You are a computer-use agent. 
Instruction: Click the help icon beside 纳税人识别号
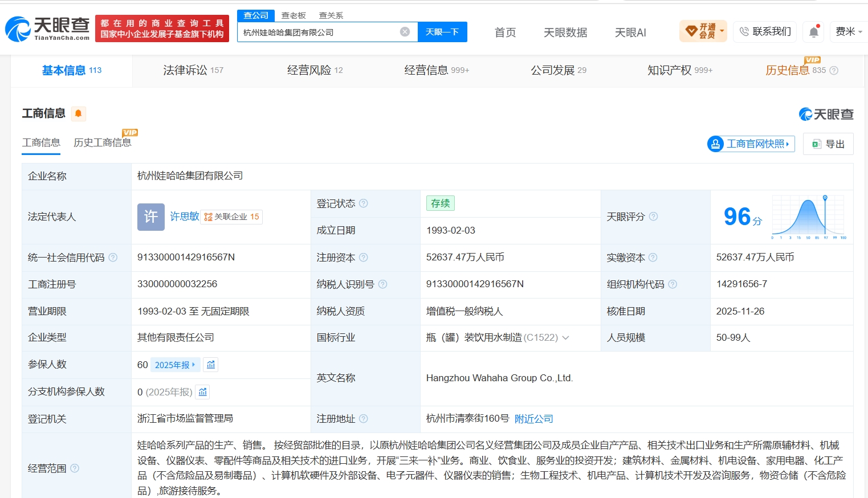pyautogui.click(x=382, y=284)
